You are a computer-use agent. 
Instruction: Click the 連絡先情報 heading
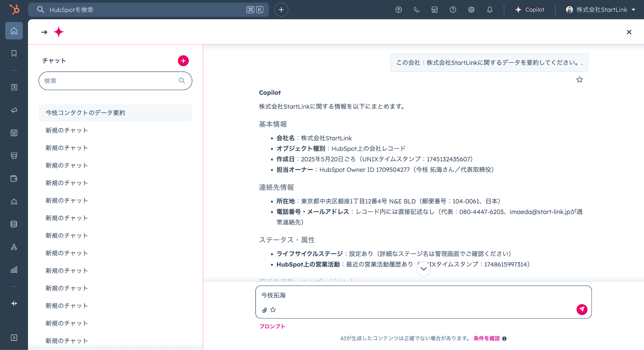[276, 188]
